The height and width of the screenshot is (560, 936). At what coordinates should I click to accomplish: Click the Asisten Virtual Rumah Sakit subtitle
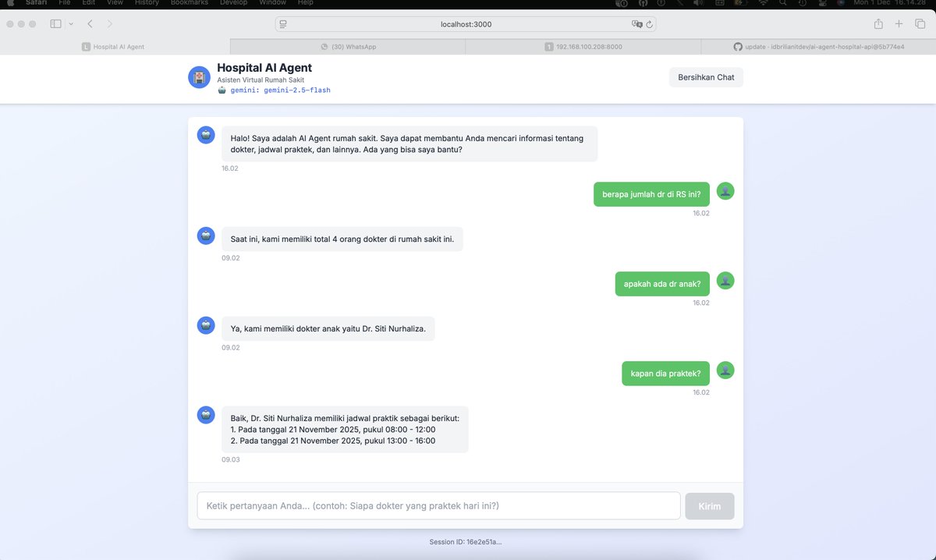pyautogui.click(x=261, y=80)
